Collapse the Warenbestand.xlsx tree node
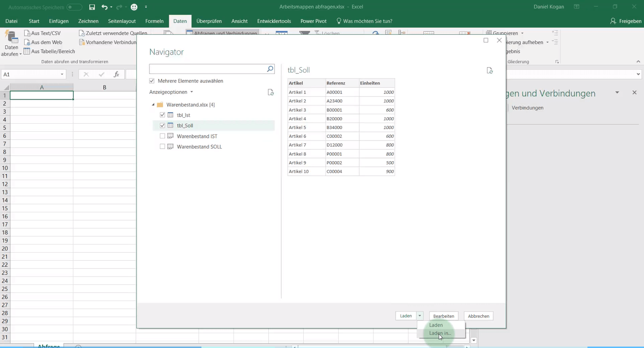 tap(153, 105)
